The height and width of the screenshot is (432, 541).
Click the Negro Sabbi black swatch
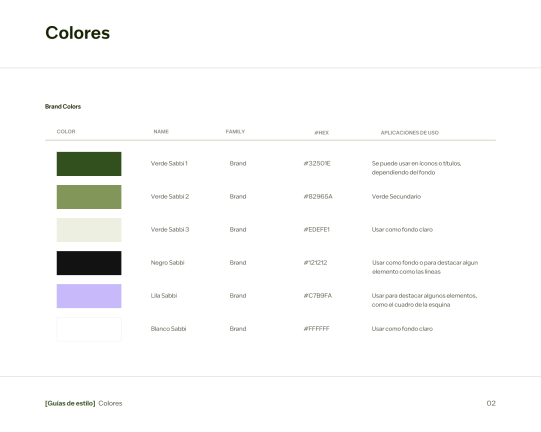[x=89, y=263]
